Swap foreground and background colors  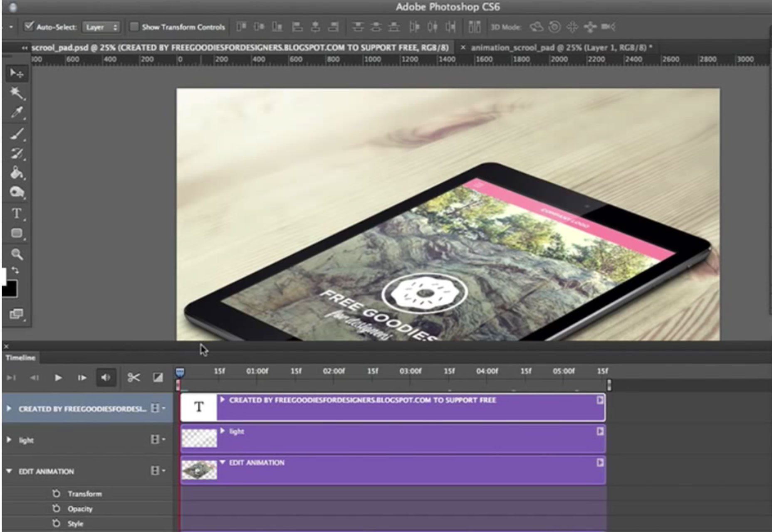point(15,270)
